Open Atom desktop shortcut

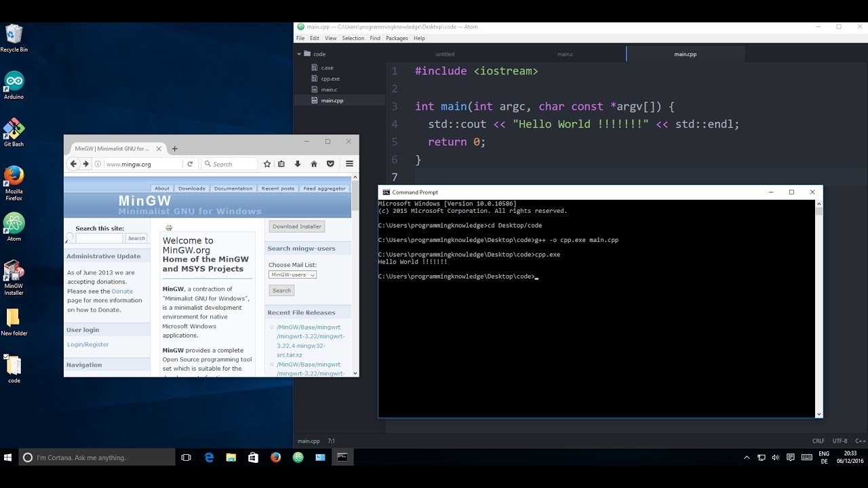pos(14,226)
